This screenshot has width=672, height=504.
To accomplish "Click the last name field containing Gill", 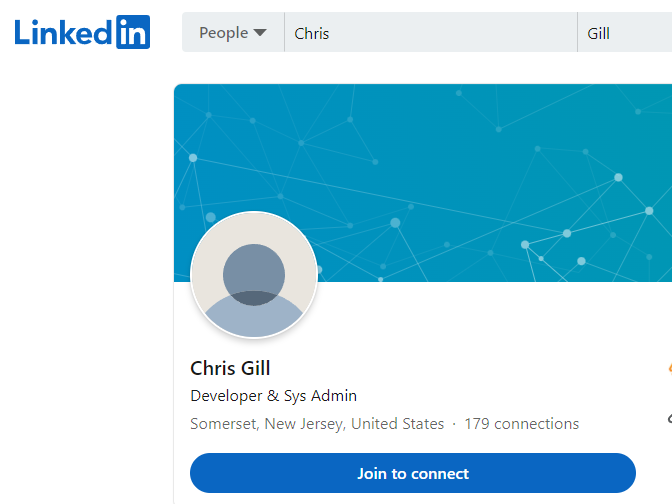I will tap(625, 33).
